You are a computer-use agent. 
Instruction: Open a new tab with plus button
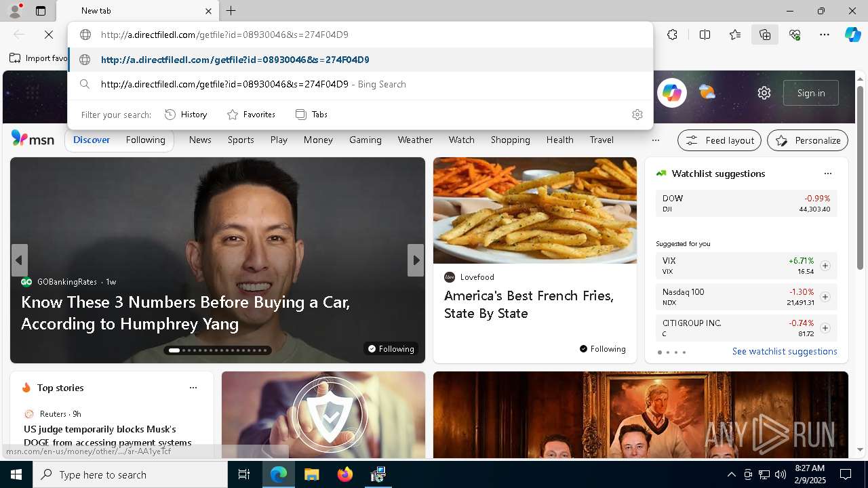pyautogui.click(x=231, y=11)
